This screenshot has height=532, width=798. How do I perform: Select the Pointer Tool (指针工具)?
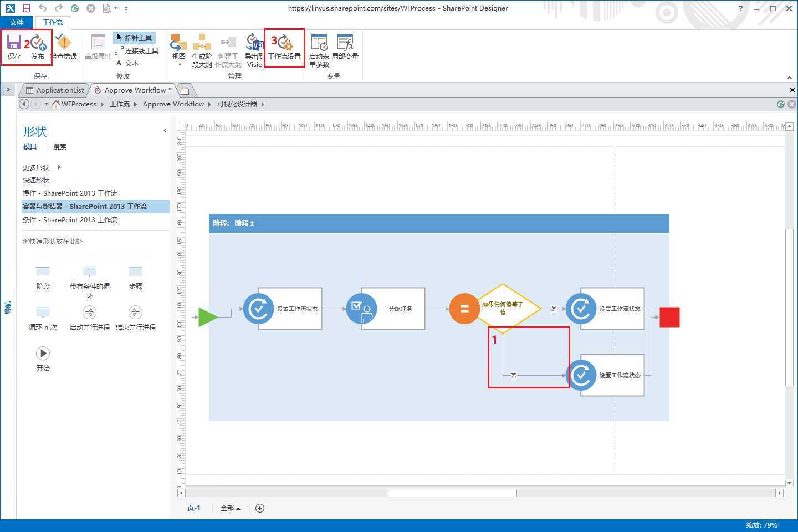pyautogui.click(x=134, y=38)
